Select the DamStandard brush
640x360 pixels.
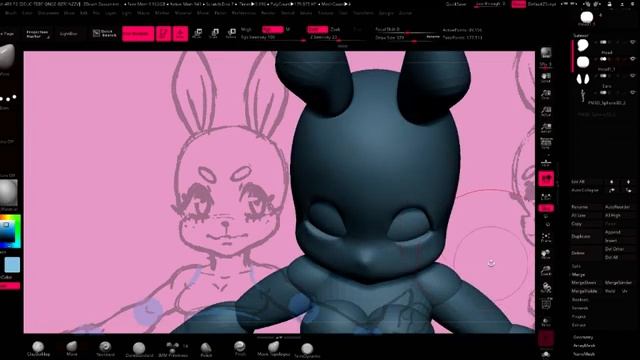(139, 349)
